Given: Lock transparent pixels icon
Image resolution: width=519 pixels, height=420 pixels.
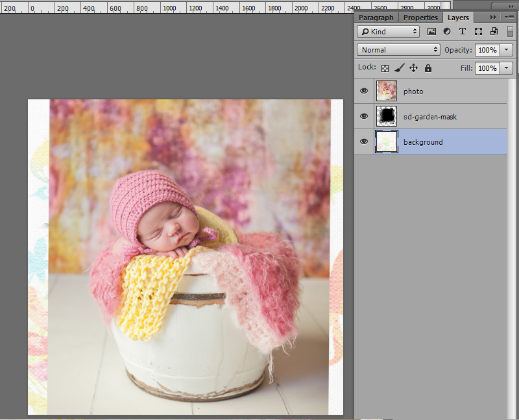Looking at the screenshot, I should pos(385,68).
